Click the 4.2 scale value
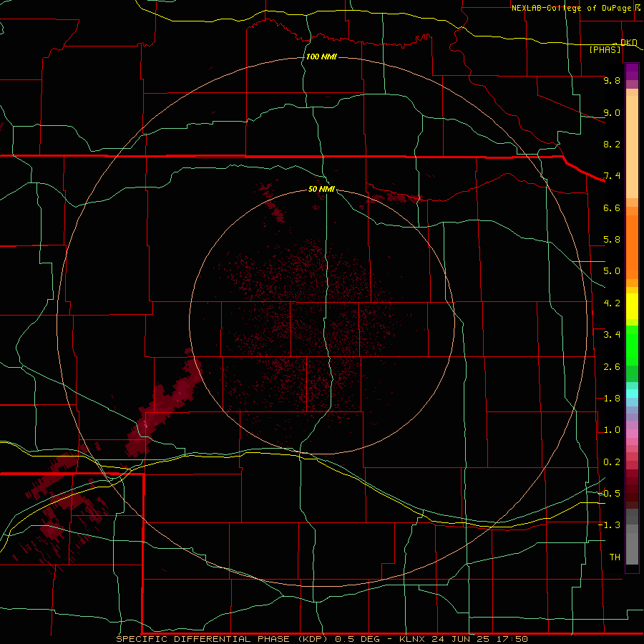The width and height of the screenshot is (644, 644). pos(612,303)
